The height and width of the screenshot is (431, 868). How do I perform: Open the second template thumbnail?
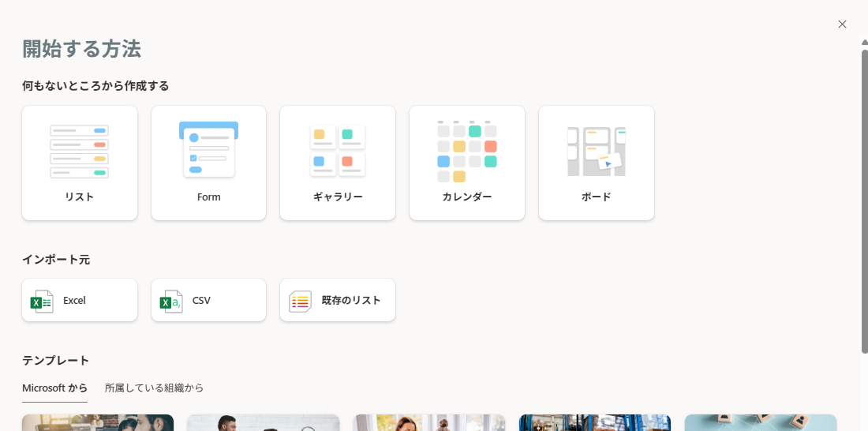click(x=263, y=422)
